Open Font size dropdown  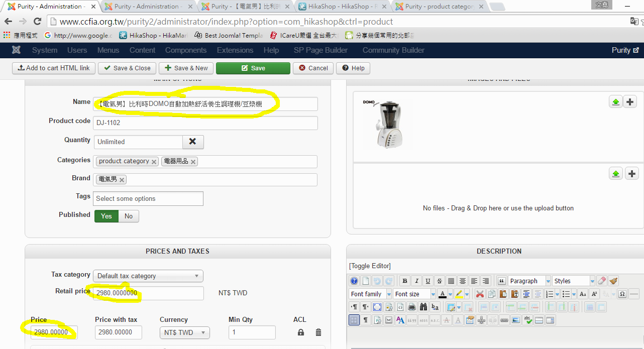click(414, 294)
